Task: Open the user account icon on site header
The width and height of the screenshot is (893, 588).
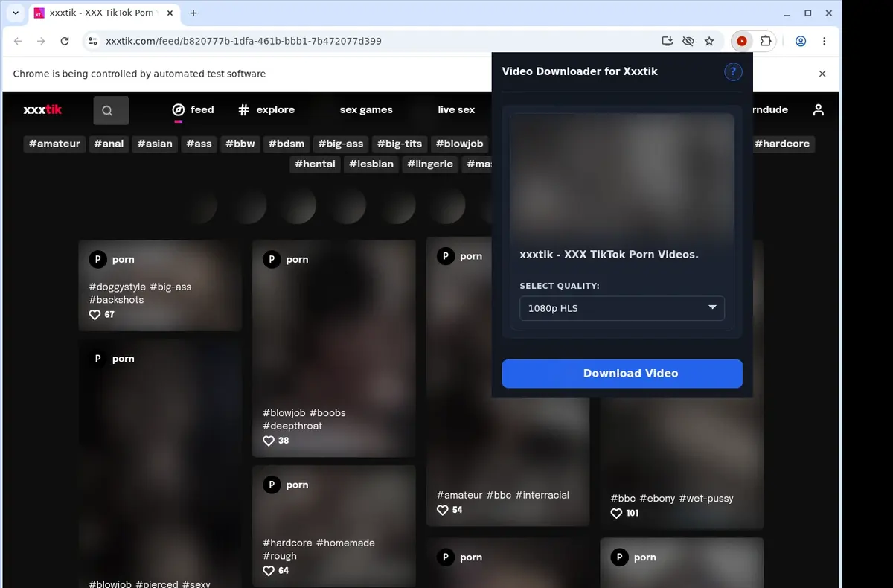Action: [x=819, y=109]
